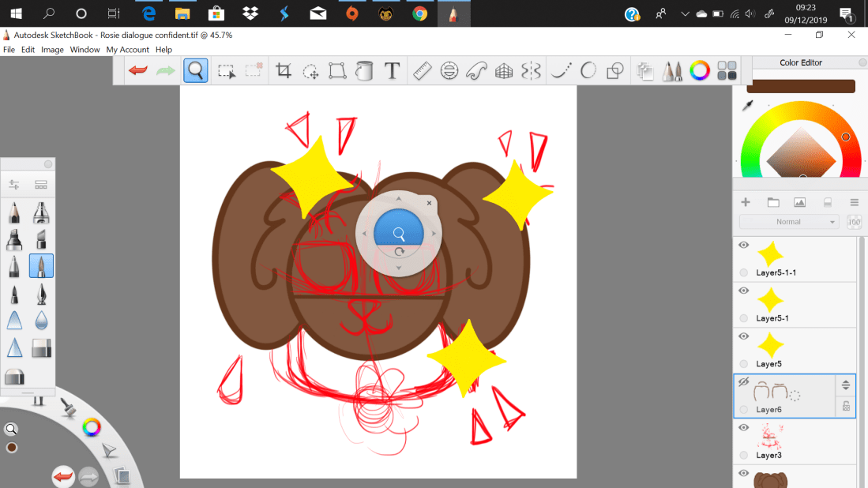Select the Text tool
Viewport: 868px width, 488px height.
[392, 71]
